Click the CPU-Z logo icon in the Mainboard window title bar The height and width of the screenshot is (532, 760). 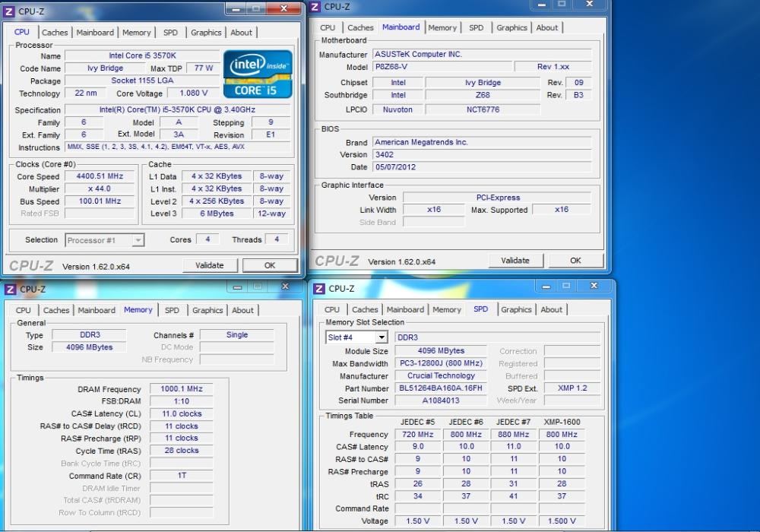click(x=315, y=7)
